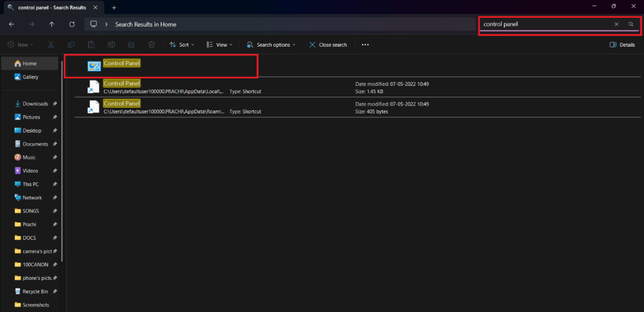Select Network in the sidebar
This screenshot has width=644, height=312.
tap(28, 198)
